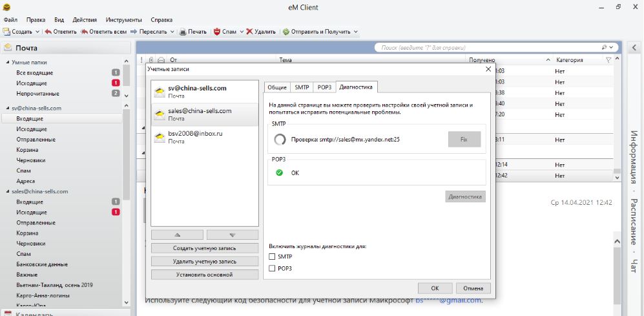
Task: Click Создать учетную запись button
Action: [x=205, y=248]
